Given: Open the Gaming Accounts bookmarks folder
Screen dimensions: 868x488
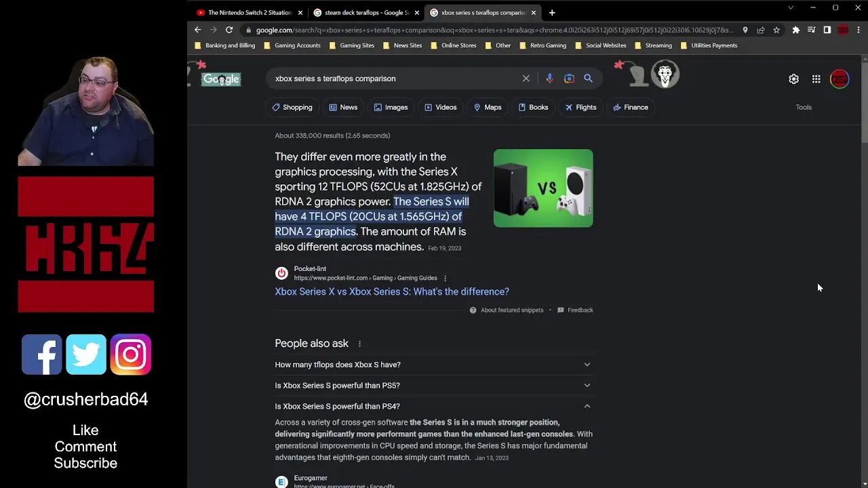Looking at the screenshot, I should pyautogui.click(x=292, y=45).
